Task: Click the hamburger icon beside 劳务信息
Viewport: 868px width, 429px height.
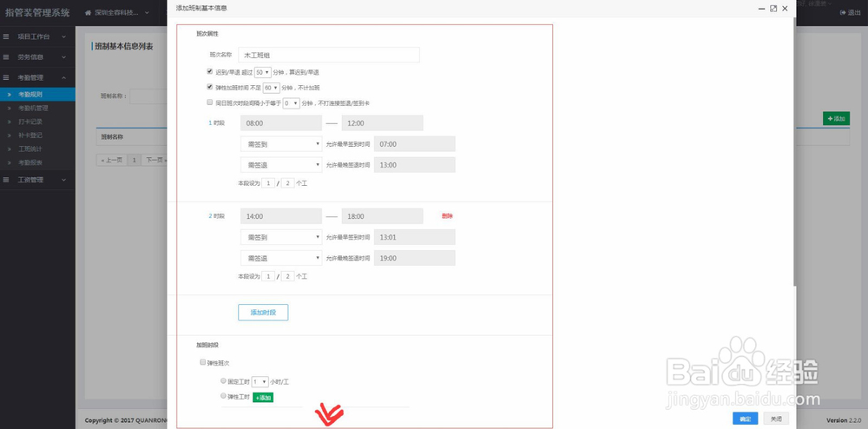Action: point(6,57)
